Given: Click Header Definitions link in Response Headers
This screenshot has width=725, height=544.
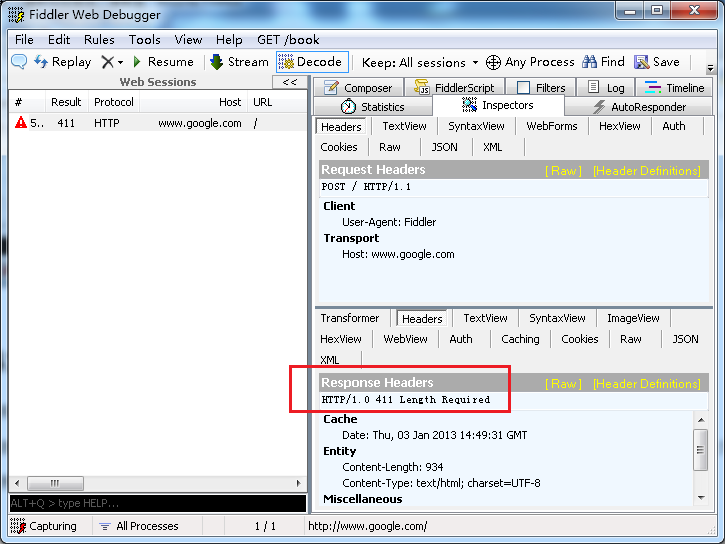Looking at the screenshot, I should point(646,384).
